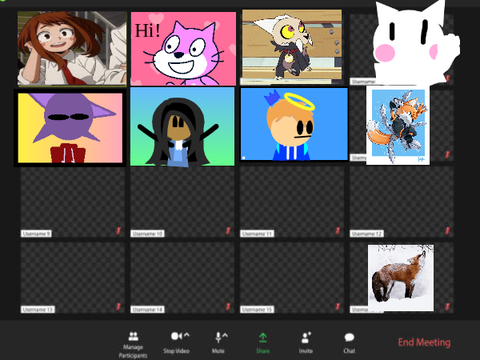Click the red End Meeting button

[x=424, y=342]
